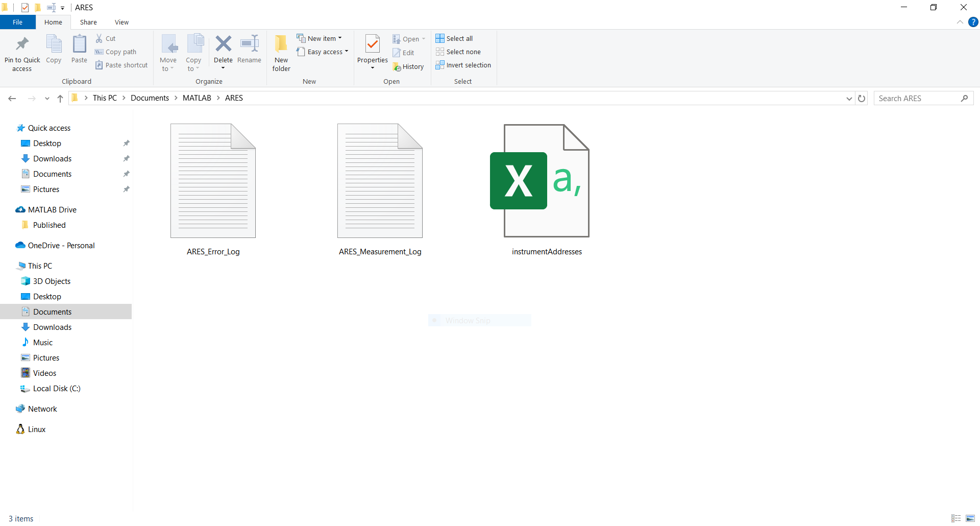Image resolution: width=980 pixels, height=526 pixels.
Task: Click the New folder quick access toolbar icon
Action: (38, 7)
